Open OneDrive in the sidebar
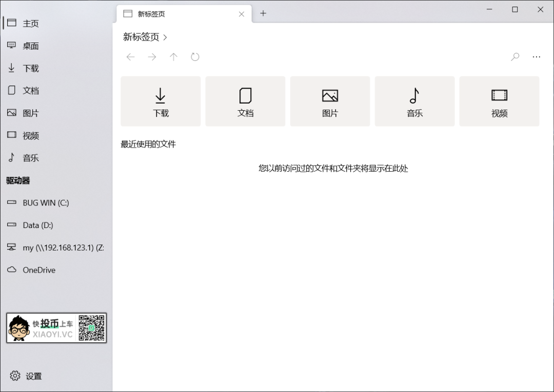Viewport: 554px width, 392px height. [56, 270]
